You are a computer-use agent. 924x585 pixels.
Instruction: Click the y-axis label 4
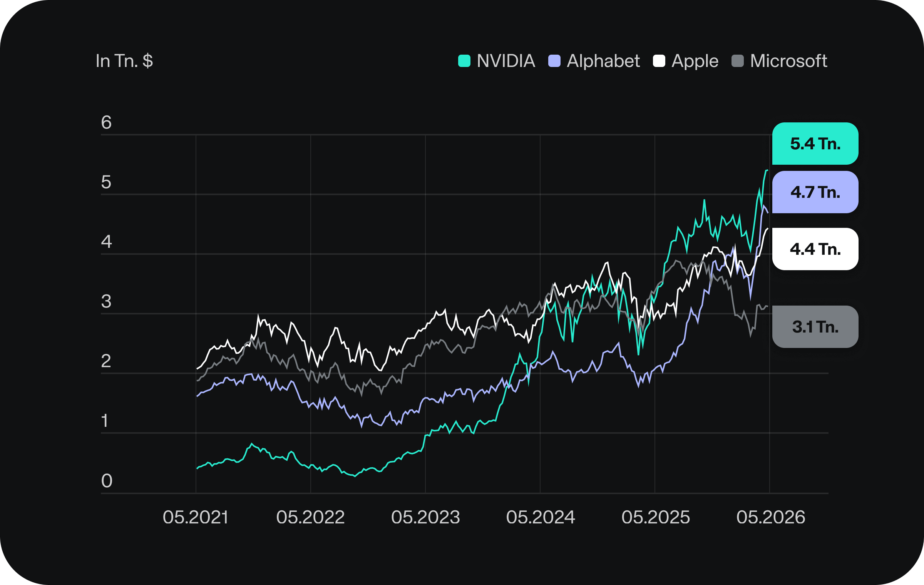pyautogui.click(x=106, y=242)
